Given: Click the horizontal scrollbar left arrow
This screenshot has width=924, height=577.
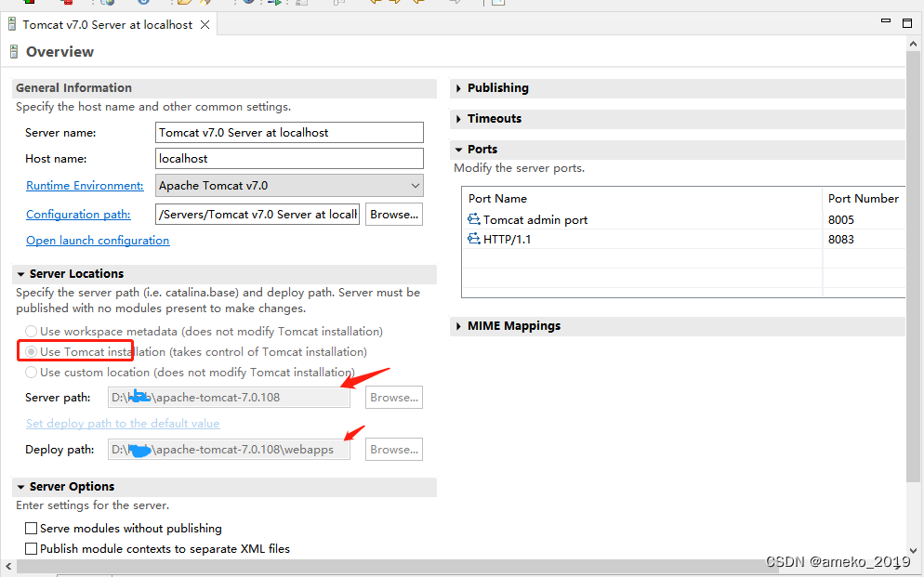Looking at the screenshot, I should pos(8,567).
